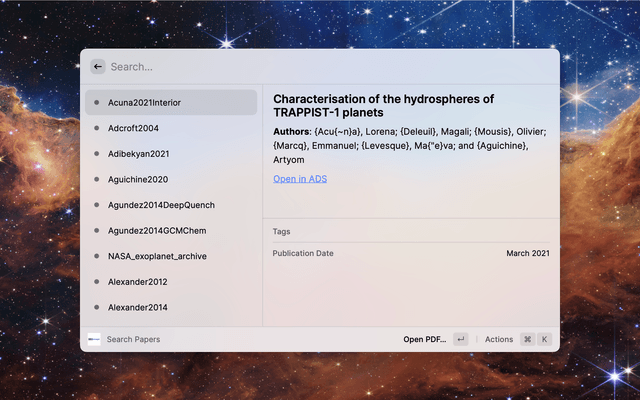Select Agundez2014GCMChem in the list
Image resolution: width=640 pixels, height=400 pixels.
159,230
